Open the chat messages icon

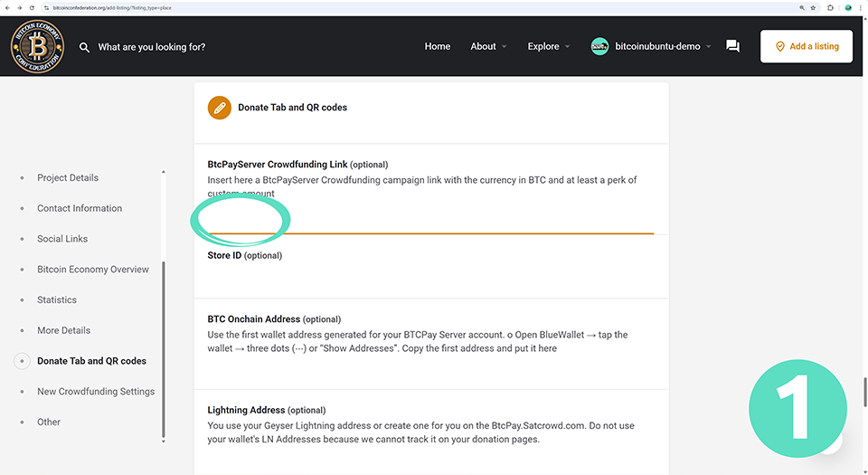click(732, 46)
